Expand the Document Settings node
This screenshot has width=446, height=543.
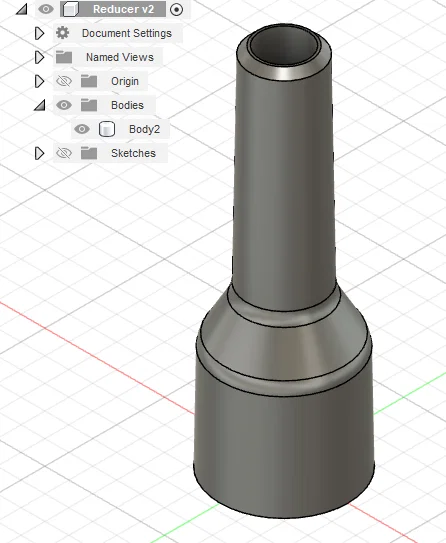(x=39, y=34)
